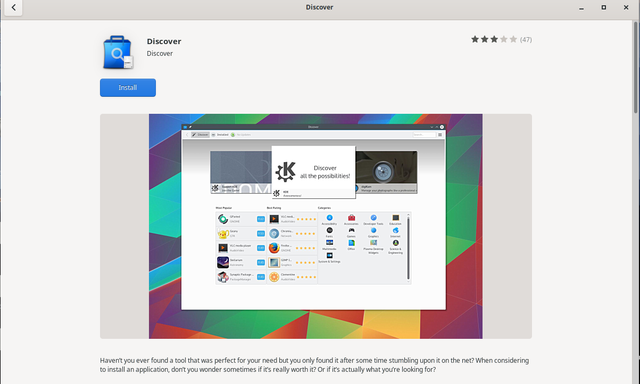The image size is (640, 384).
Task: Click the (47) review count
Action: 526,40
